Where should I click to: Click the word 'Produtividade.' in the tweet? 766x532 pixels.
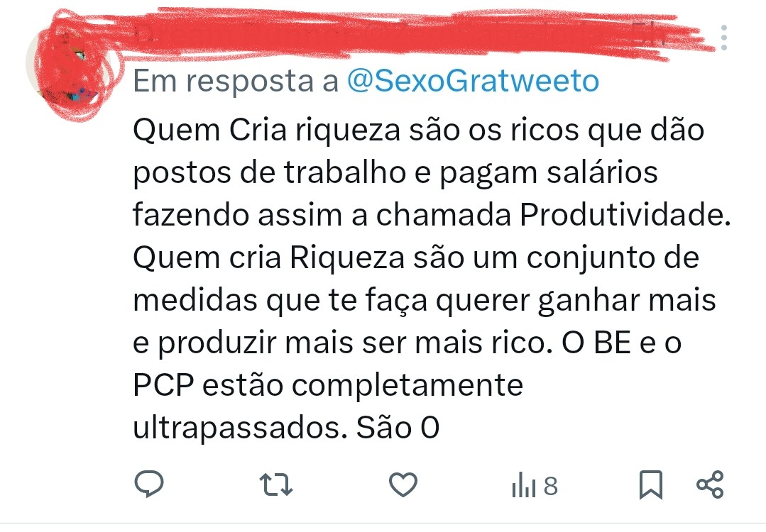point(625,214)
